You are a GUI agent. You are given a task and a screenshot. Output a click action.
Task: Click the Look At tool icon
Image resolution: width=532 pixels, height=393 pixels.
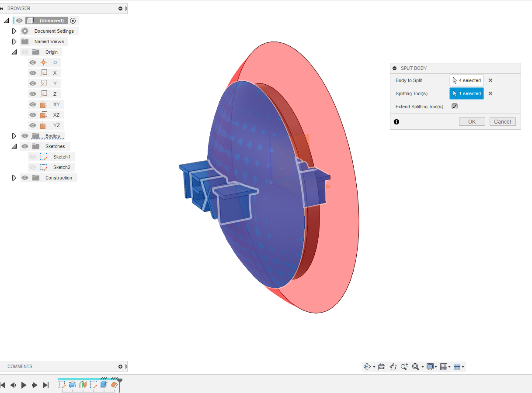pos(382,367)
